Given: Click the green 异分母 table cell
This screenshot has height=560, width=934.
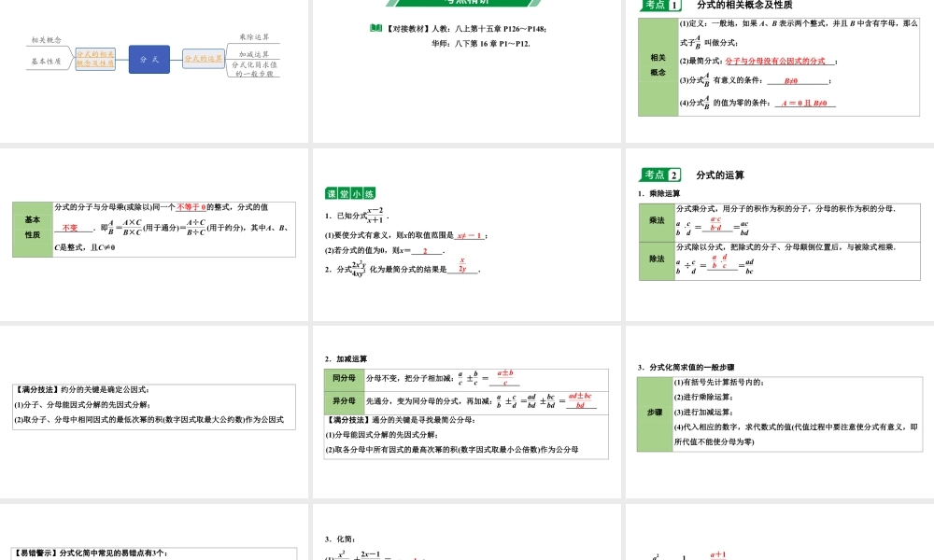Looking at the screenshot, I should pos(344,400).
